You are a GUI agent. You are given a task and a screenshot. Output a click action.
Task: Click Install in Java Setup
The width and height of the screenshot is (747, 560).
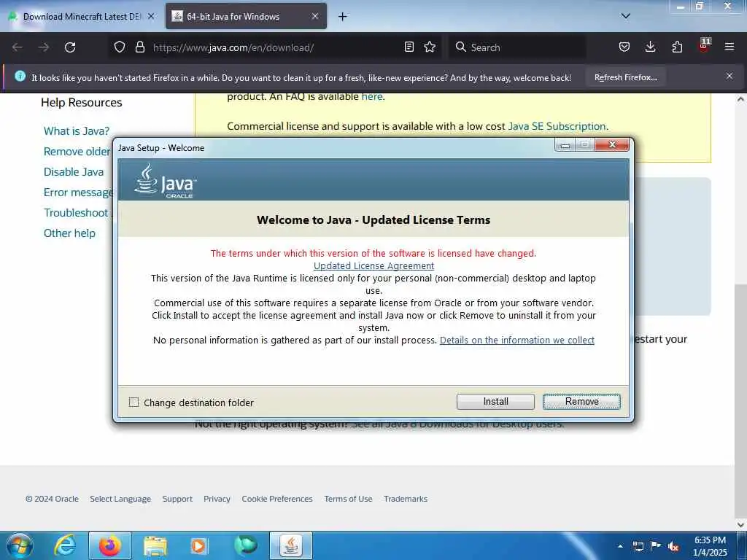495,402
